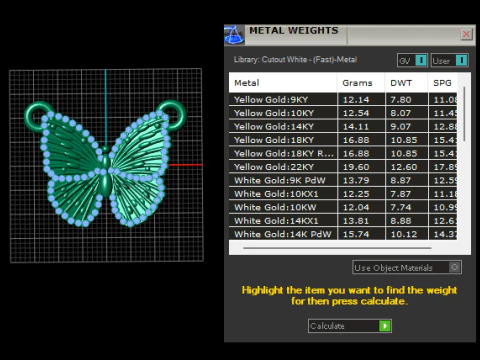
Task: Click the 9.07 DWT cell
Action: click(407, 127)
